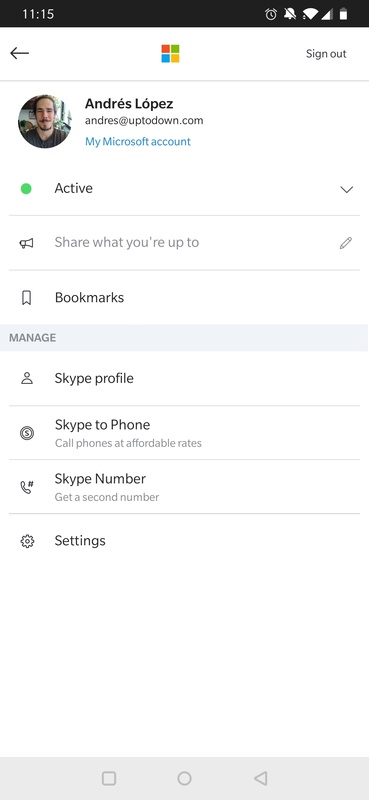
Task: Tap the Bookmarks ribbon icon
Action: click(27, 297)
